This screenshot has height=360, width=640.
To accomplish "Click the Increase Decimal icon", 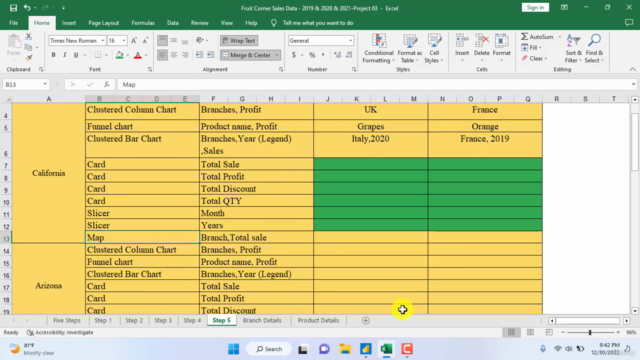I will click(337, 55).
